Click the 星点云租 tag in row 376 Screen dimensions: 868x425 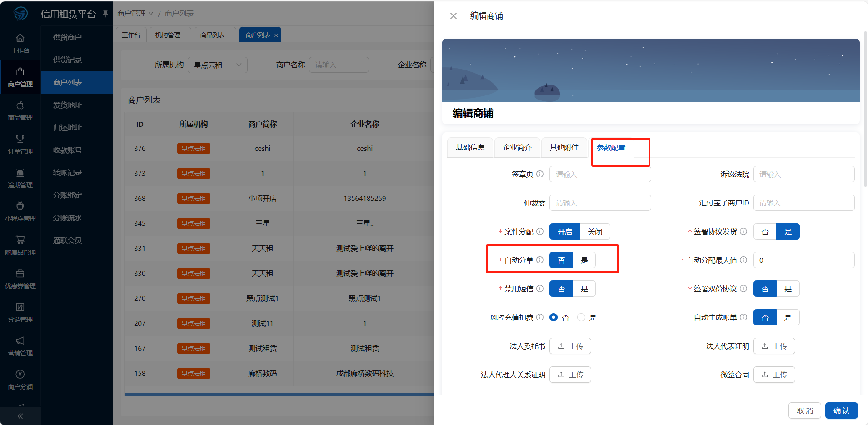(193, 149)
